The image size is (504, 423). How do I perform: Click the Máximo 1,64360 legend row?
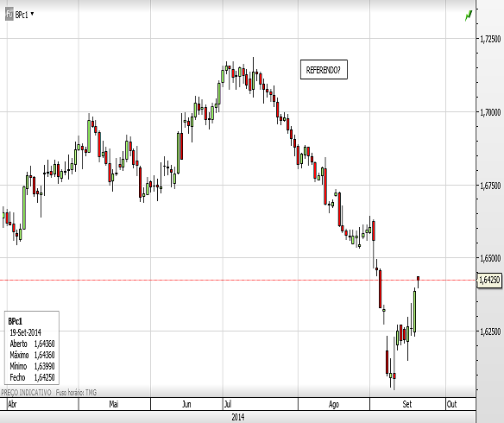click(x=32, y=355)
